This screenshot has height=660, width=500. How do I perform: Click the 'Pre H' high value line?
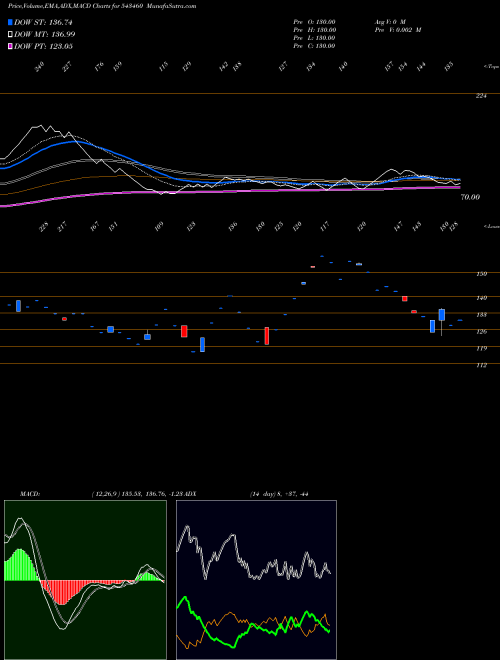coord(314,30)
